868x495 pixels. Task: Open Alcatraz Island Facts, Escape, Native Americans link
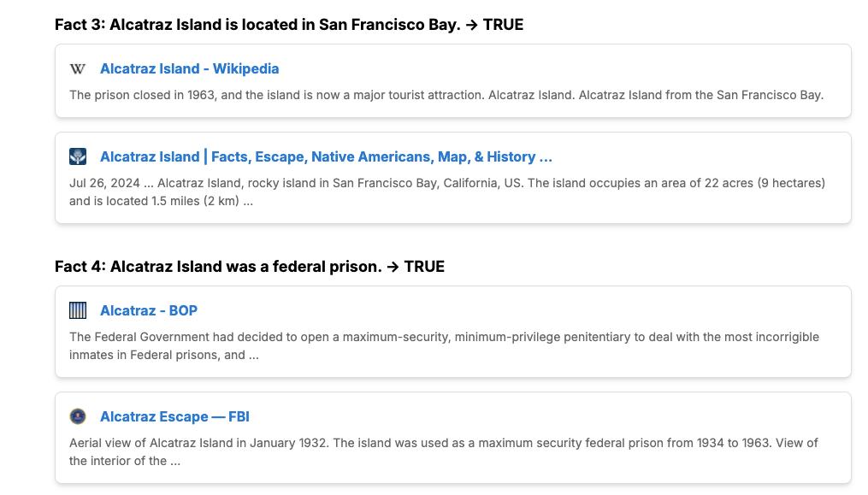pos(326,156)
